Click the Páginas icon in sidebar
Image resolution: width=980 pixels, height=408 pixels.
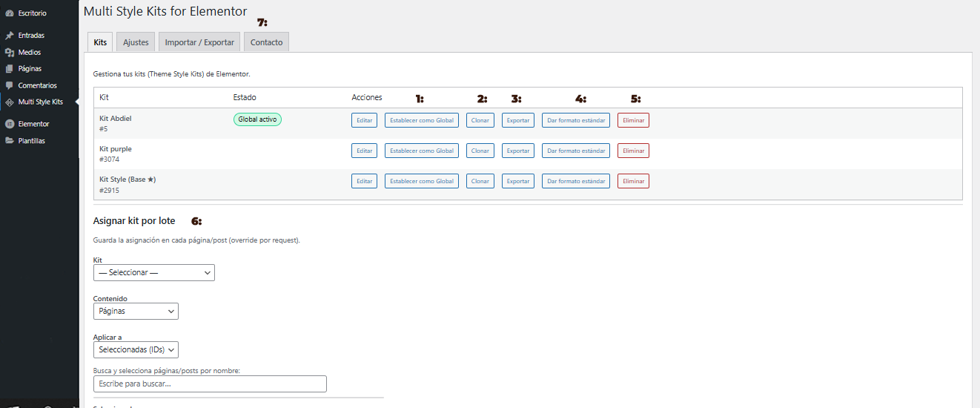[x=9, y=69]
